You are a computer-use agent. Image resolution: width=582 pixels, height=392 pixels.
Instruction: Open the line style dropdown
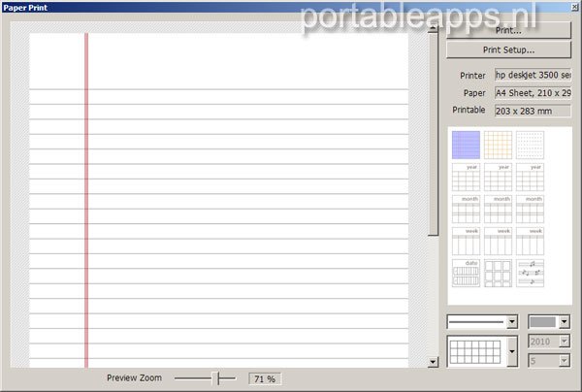pyautogui.click(x=511, y=321)
